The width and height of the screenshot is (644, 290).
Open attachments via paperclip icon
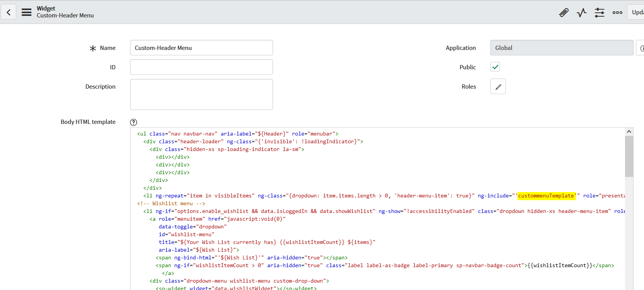click(x=564, y=12)
